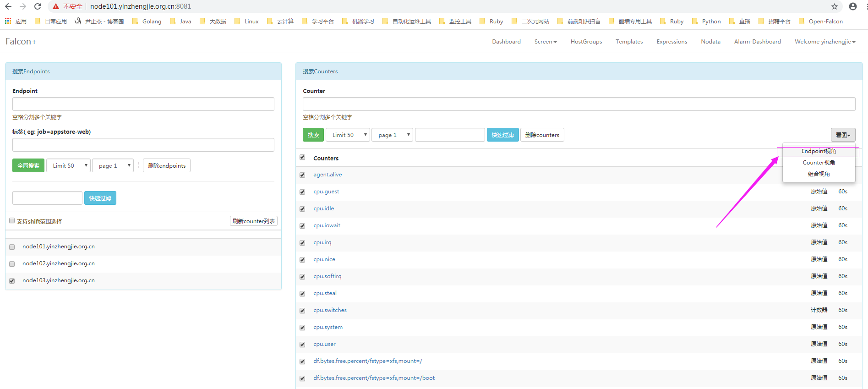Uncheck the node103.yinzhengjie.org.cn endpoint box
The width and height of the screenshot is (868, 389).
coord(12,281)
